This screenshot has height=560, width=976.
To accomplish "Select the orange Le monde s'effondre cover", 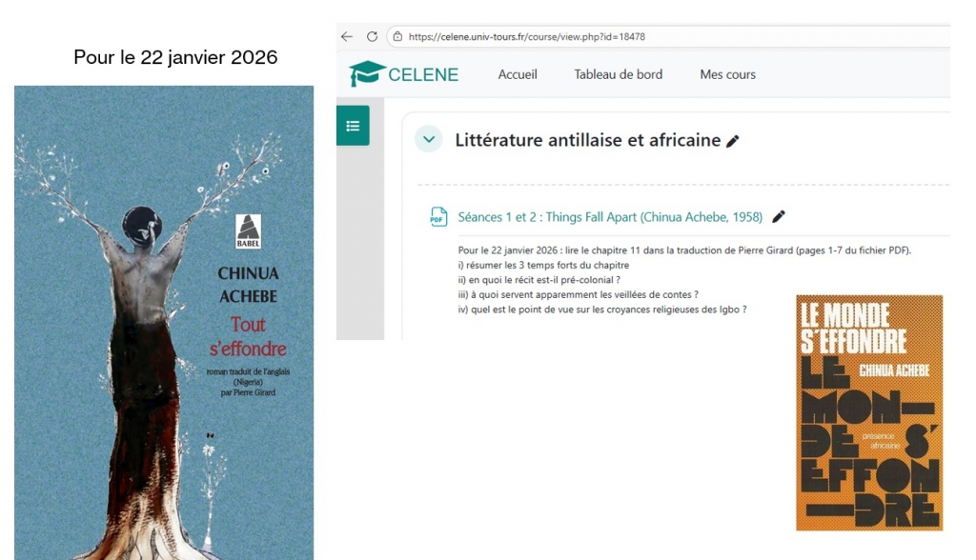I will (868, 412).
